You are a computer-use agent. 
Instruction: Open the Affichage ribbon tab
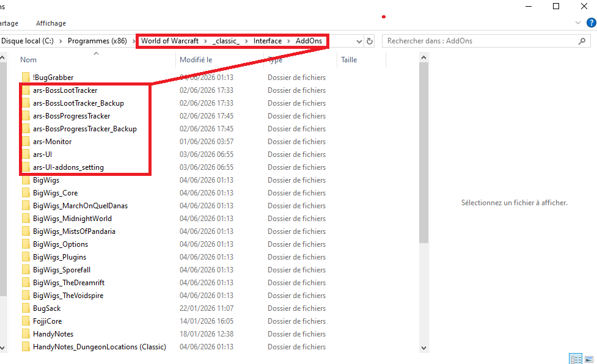(51, 23)
